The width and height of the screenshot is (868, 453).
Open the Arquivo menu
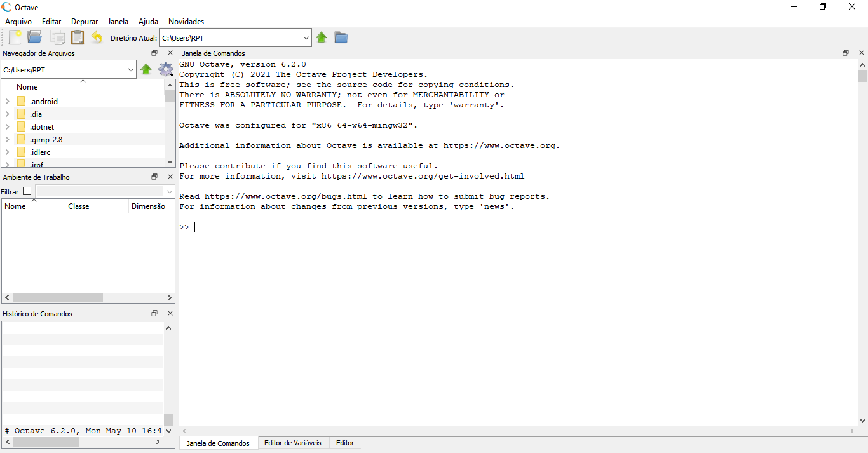coord(18,22)
